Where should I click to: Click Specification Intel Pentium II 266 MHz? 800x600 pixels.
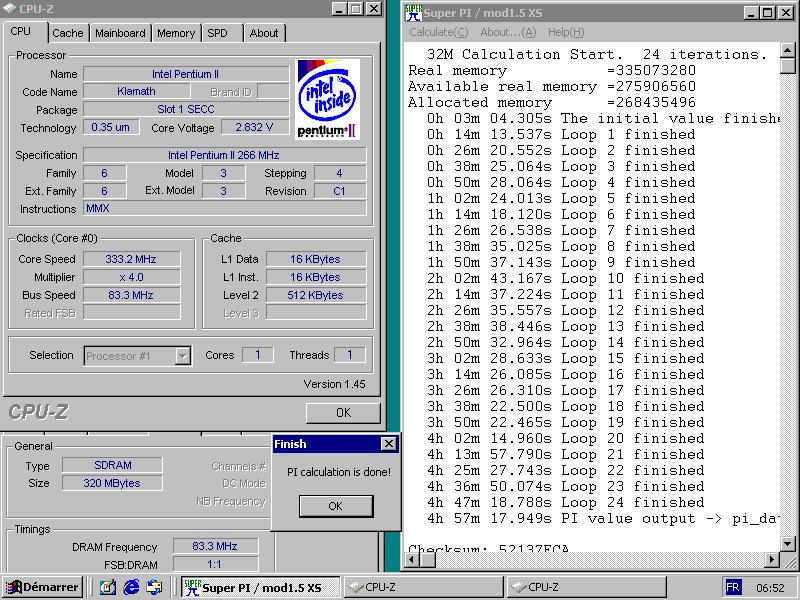pos(224,155)
